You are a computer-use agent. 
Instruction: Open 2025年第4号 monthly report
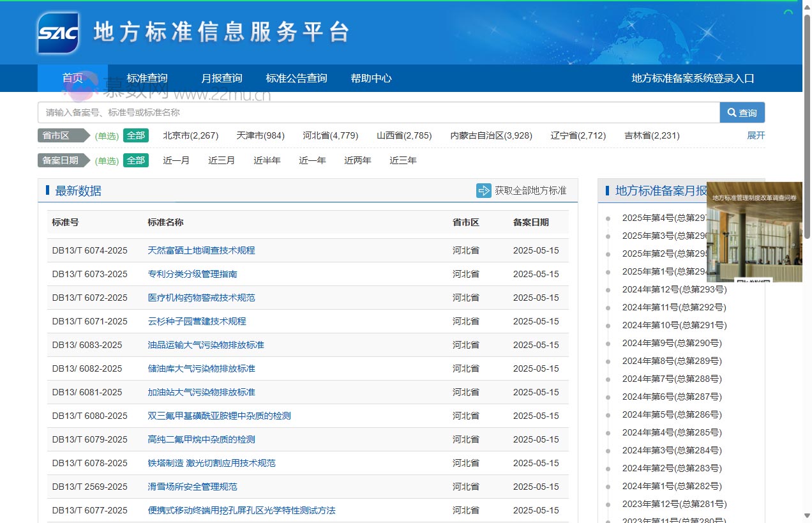664,218
